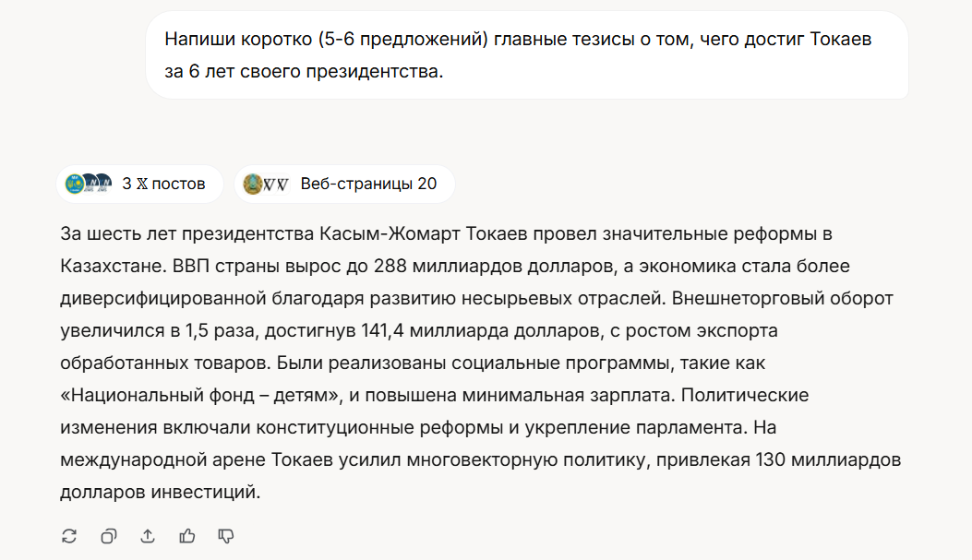Click the Kazakhstan emblem favicon in web pages chip
This screenshot has height=560, width=972.
point(252,184)
